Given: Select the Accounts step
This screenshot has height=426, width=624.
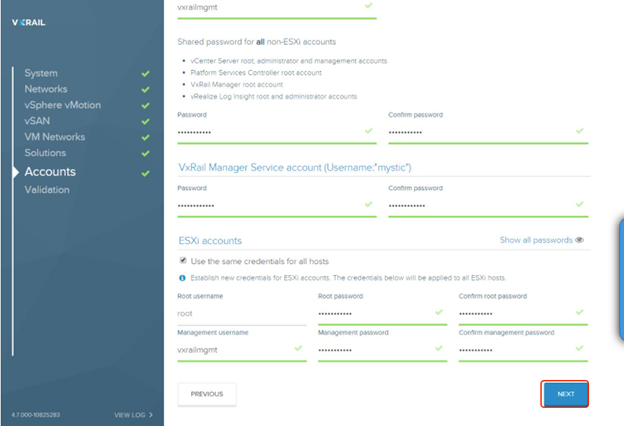Looking at the screenshot, I should coord(50,172).
